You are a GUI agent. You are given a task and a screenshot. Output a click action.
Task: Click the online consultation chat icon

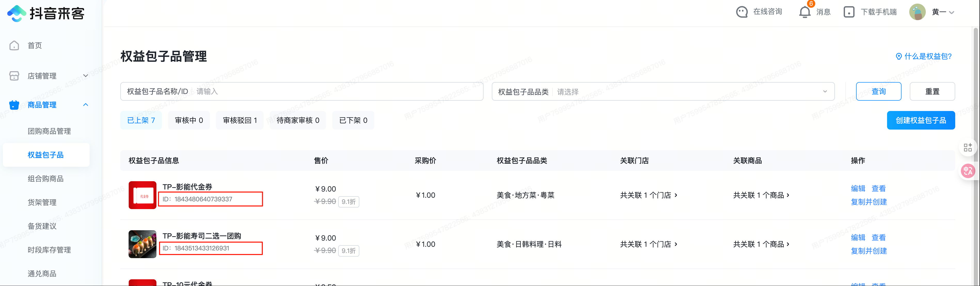[x=741, y=12]
